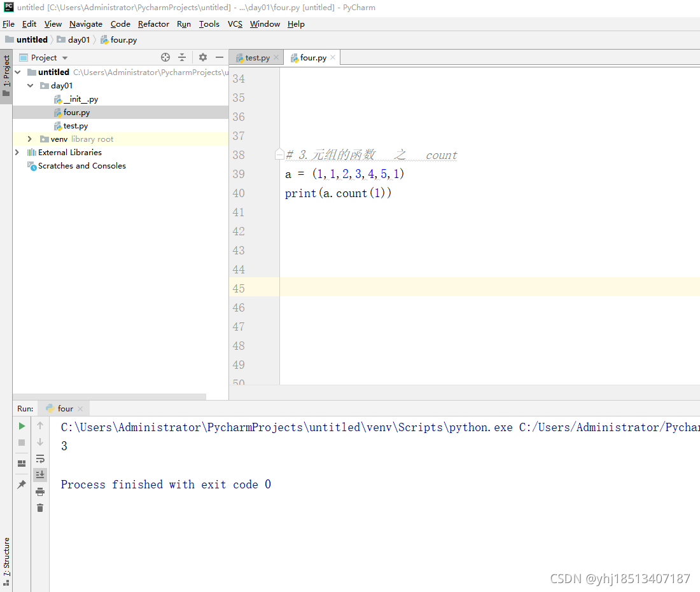The height and width of the screenshot is (592, 700).
Task: Click 'four.py' breadcrumb in navigation bar
Action: (x=119, y=39)
